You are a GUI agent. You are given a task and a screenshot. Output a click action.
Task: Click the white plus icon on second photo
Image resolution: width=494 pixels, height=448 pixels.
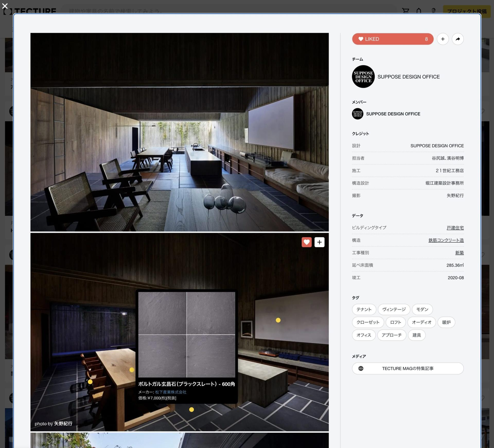point(319,242)
